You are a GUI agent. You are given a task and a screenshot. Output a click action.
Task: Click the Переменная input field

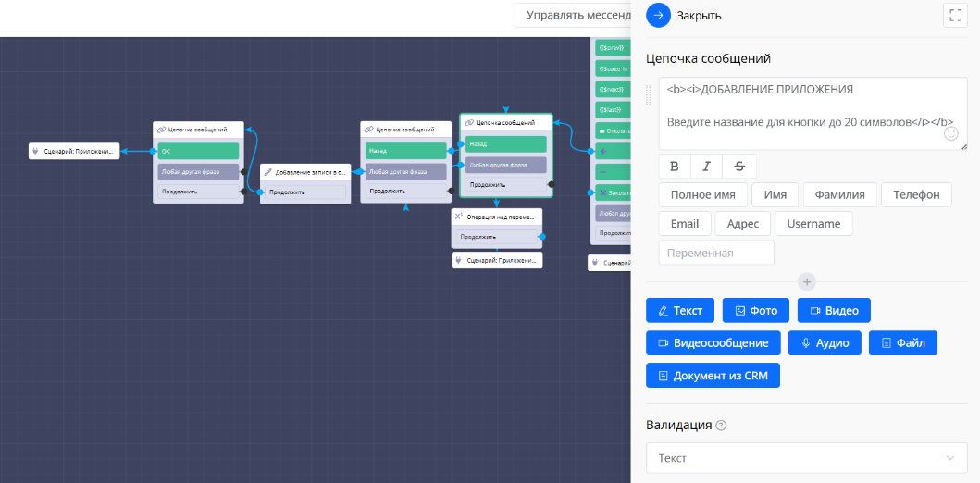pyautogui.click(x=715, y=253)
